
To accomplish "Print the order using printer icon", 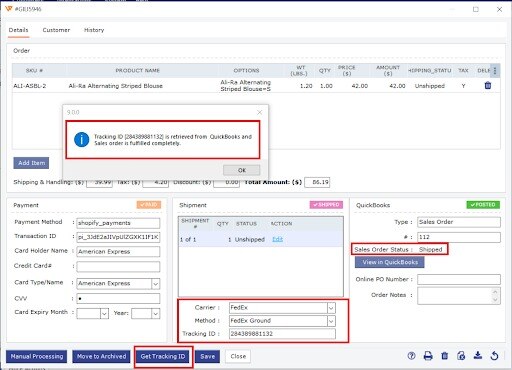I will (428, 356).
